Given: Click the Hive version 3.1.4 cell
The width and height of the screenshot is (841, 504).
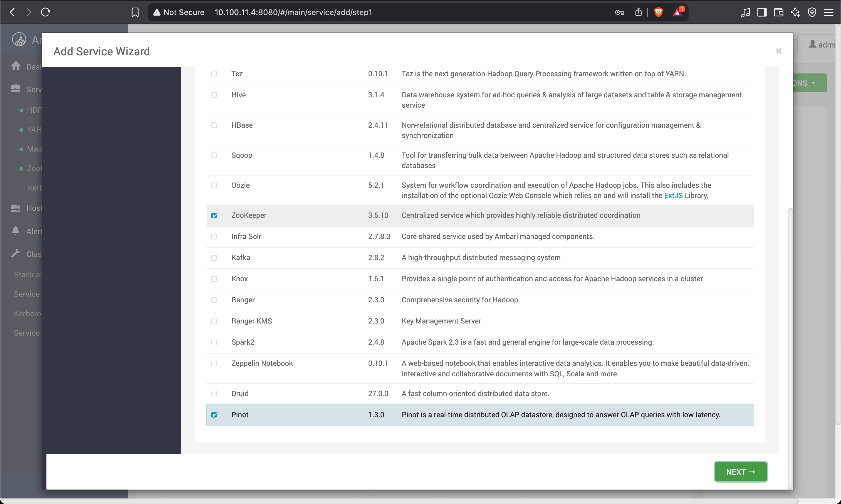Looking at the screenshot, I should (x=376, y=95).
